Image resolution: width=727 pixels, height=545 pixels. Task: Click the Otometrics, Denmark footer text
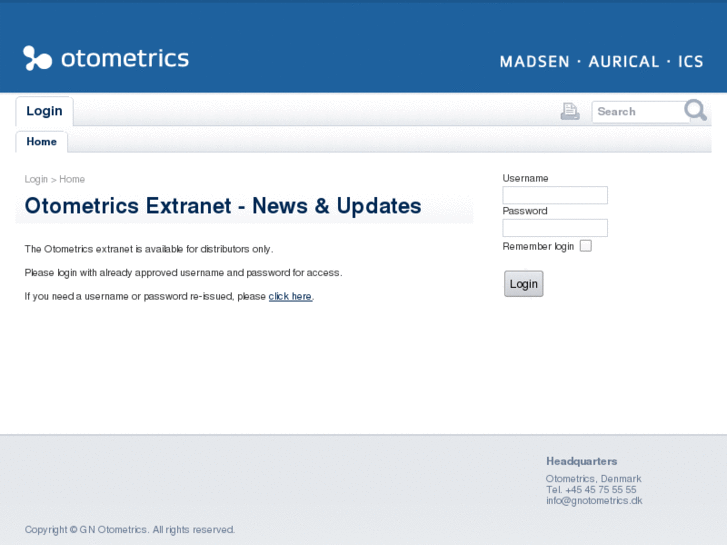[x=593, y=479]
